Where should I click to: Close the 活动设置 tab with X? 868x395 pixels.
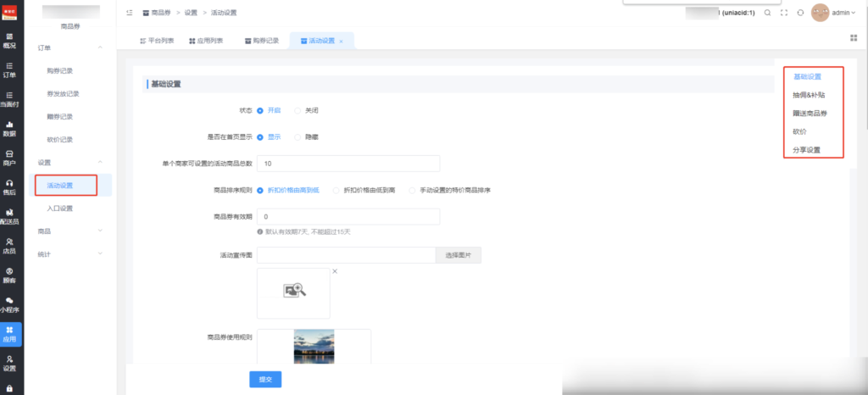(x=341, y=42)
